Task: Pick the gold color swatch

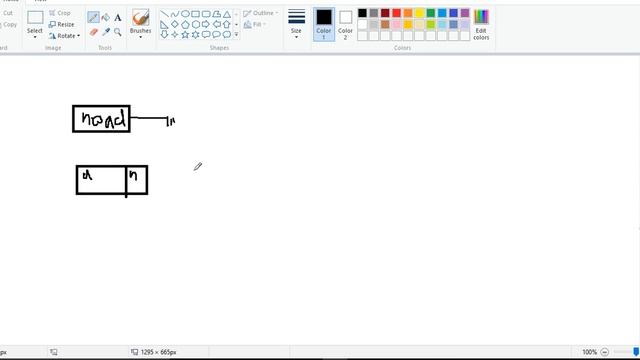Action: tap(408, 24)
